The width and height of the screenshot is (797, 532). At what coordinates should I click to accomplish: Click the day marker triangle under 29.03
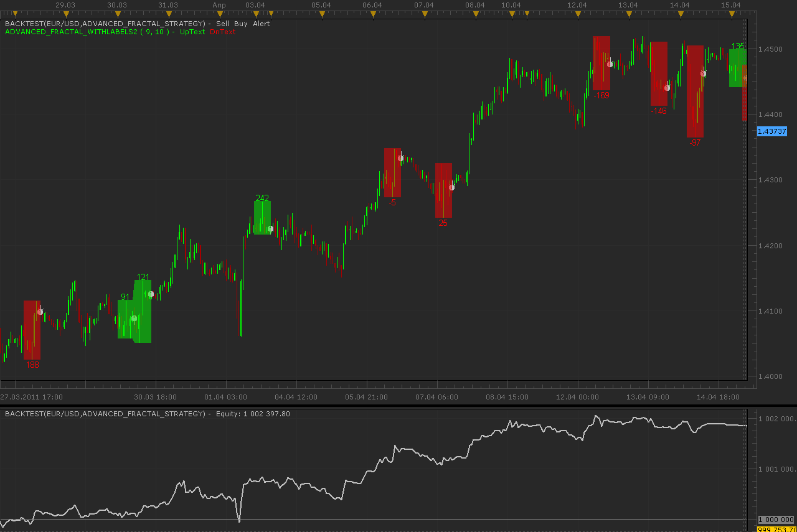click(x=66, y=14)
